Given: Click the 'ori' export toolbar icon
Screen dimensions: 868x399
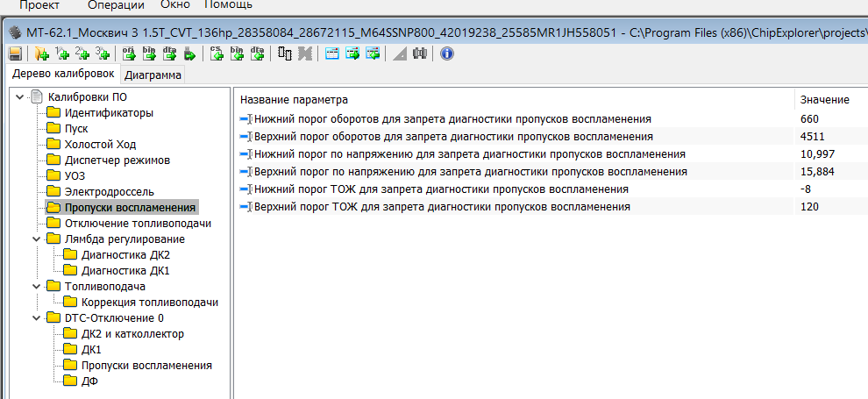Looking at the screenshot, I should coord(129,54).
